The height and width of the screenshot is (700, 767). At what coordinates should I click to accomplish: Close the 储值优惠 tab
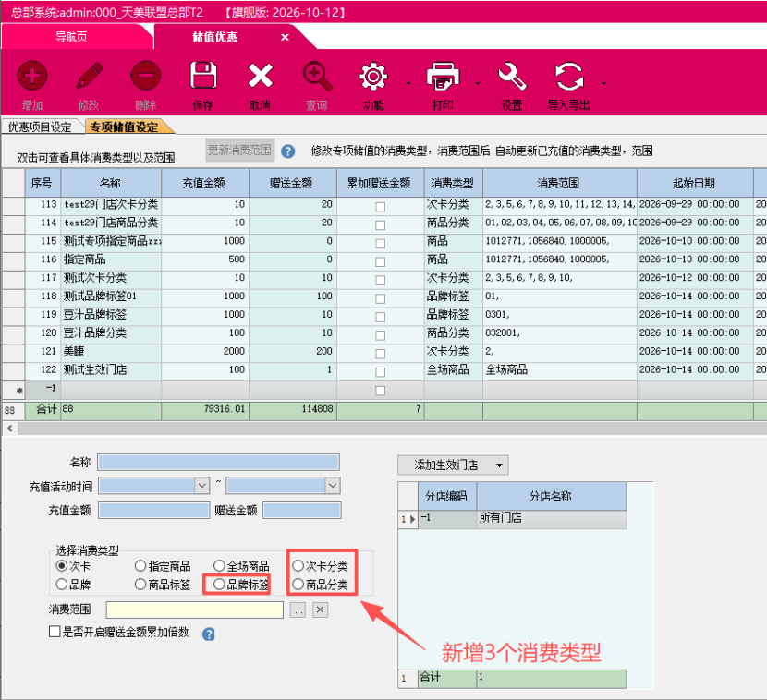pyautogui.click(x=285, y=37)
